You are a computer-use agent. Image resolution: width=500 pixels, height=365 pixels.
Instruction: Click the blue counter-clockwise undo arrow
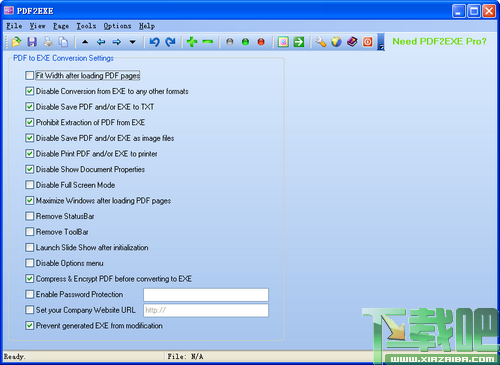(154, 42)
